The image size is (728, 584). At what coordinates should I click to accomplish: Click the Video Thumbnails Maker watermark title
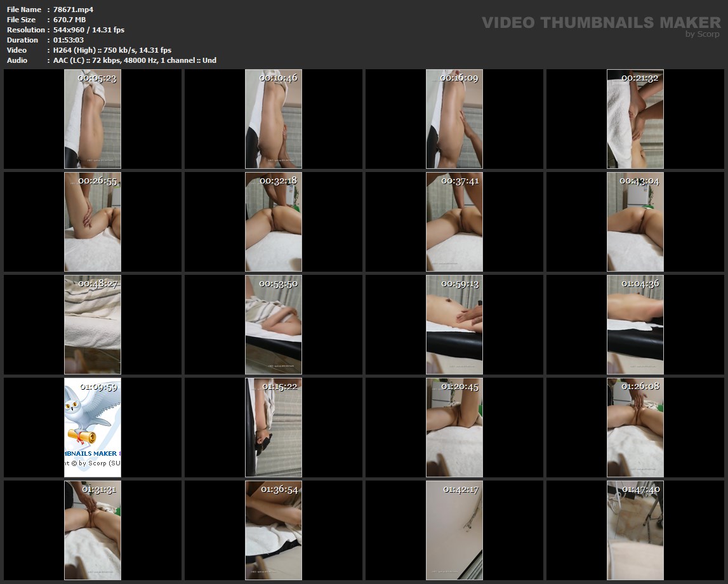click(600, 23)
